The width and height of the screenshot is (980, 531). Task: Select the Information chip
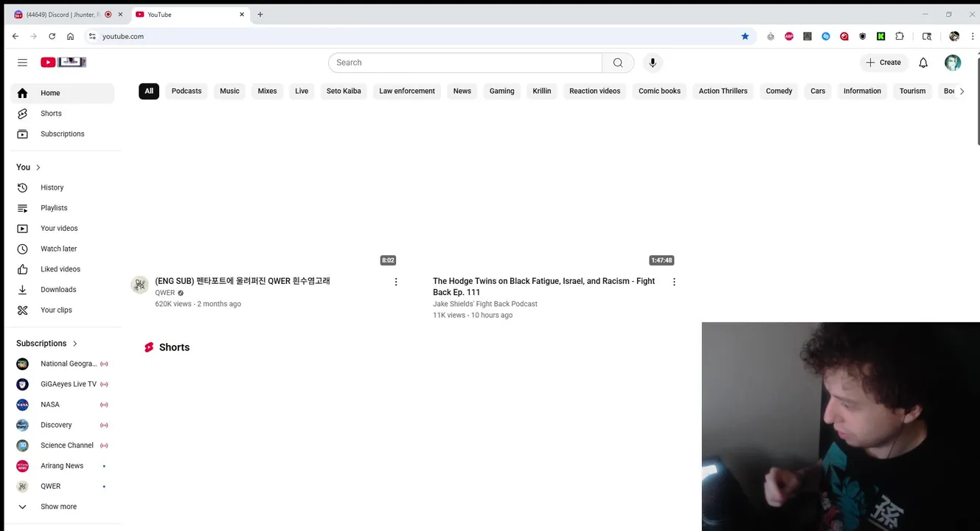click(x=863, y=91)
